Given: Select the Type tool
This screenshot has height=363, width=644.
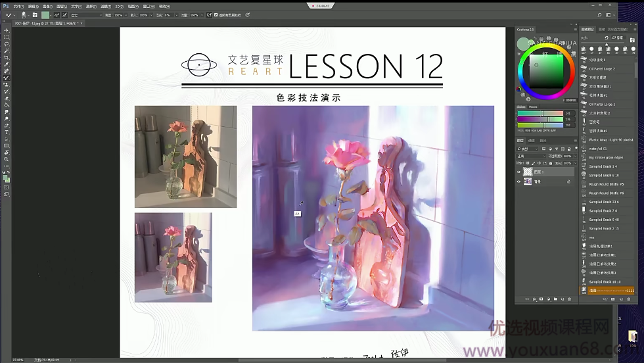Looking at the screenshot, I should [x=6, y=132].
